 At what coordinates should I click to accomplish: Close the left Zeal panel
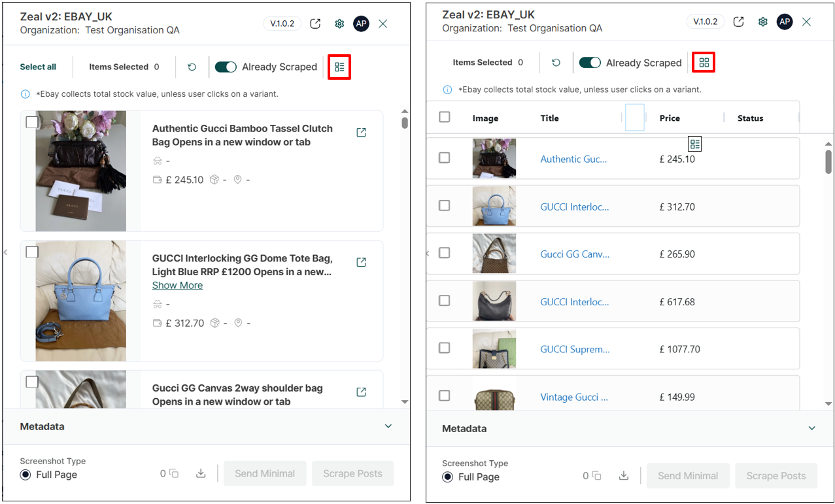click(383, 24)
